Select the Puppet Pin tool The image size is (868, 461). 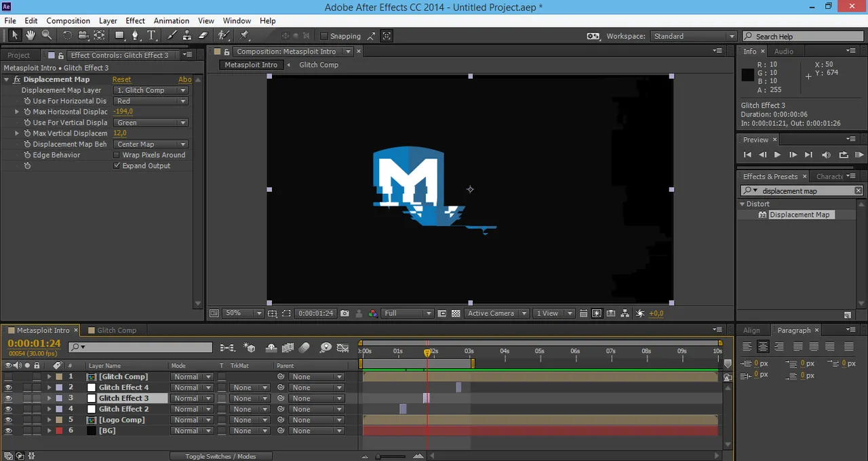[x=245, y=35]
